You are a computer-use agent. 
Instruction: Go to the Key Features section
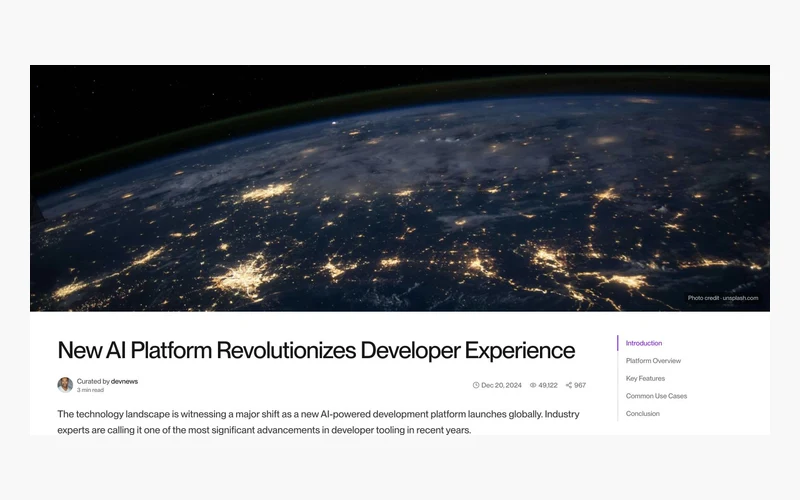tap(645, 379)
